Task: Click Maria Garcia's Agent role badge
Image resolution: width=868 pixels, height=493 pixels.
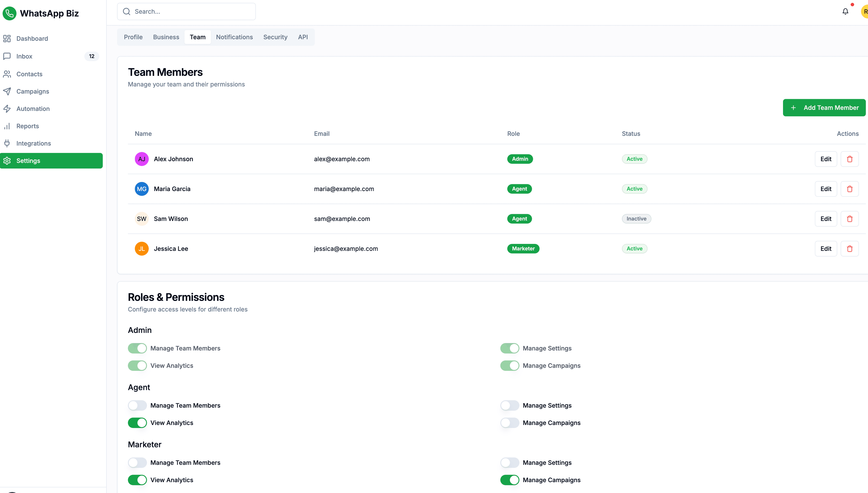Action: [x=519, y=189]
